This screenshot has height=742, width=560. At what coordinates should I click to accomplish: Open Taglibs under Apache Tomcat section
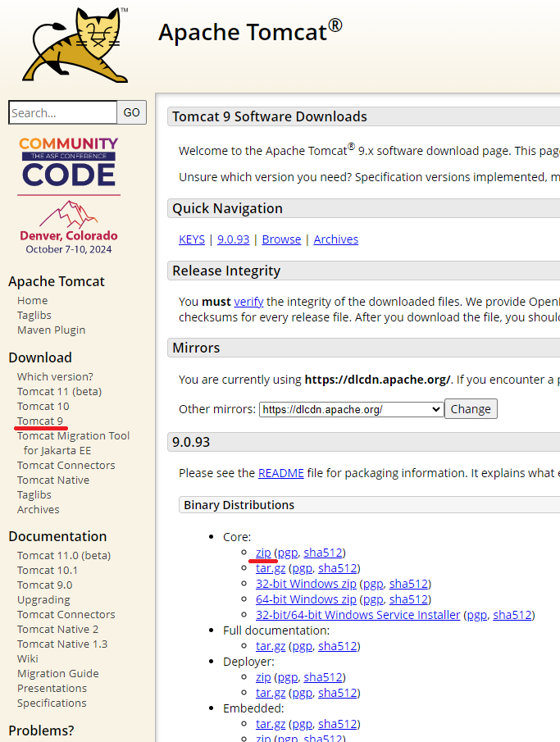tap(34, 316)
